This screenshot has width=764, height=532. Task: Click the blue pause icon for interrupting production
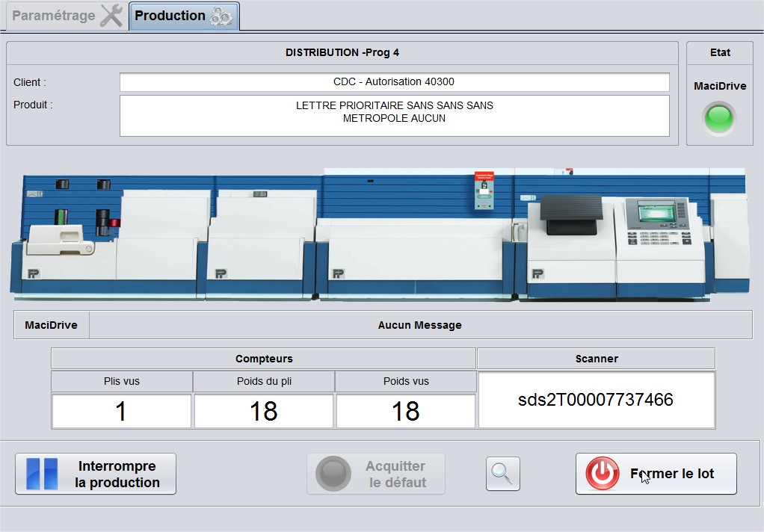pos(42,474)
